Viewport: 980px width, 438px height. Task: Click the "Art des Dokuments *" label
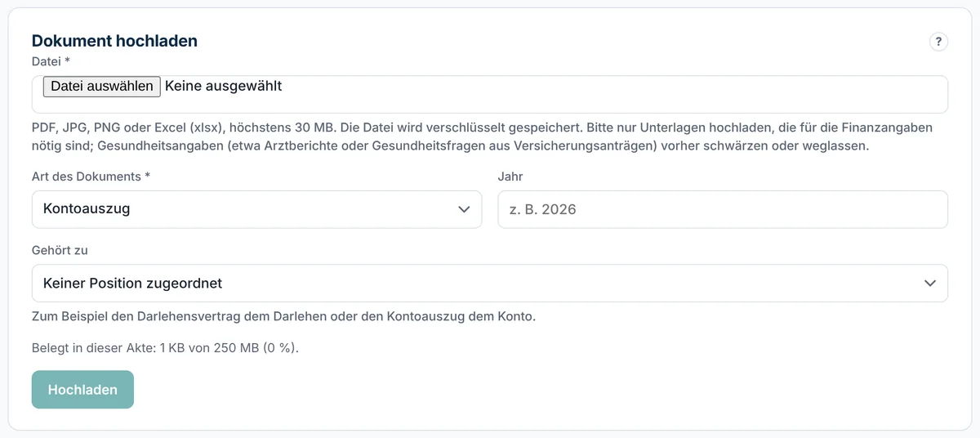tap(91, 177)
